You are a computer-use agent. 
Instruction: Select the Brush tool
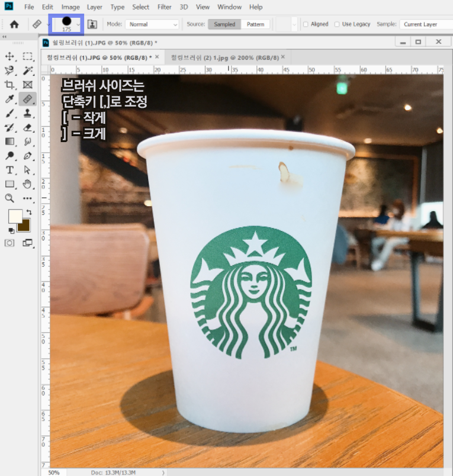(9, 113)
